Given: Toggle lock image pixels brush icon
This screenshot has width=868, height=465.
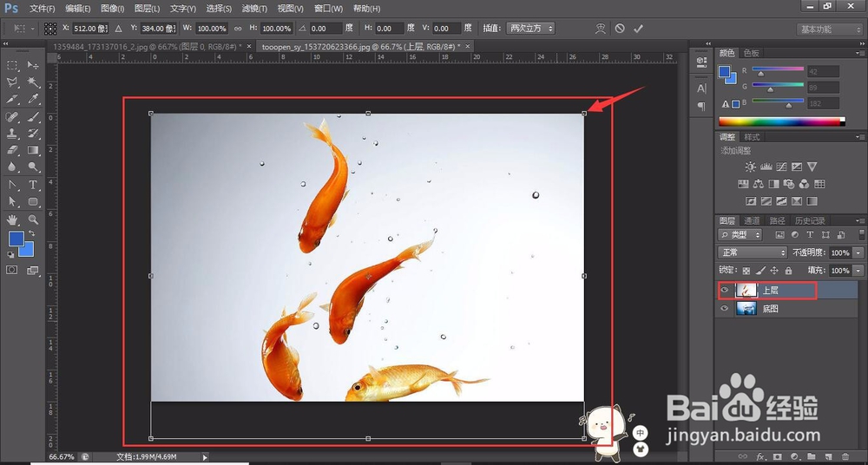Looking at the screenshot, I should coord(760,271).
